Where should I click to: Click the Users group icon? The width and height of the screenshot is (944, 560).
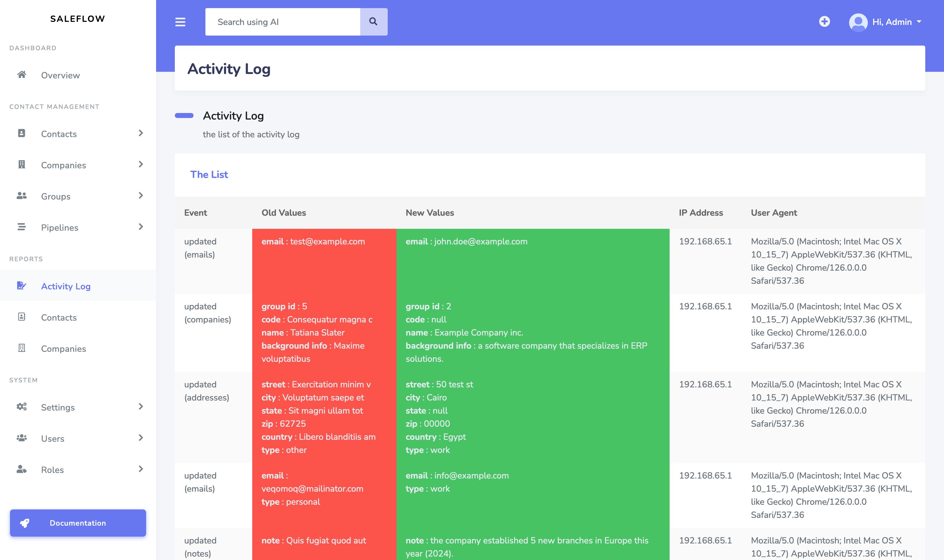[x=22, y=438]
